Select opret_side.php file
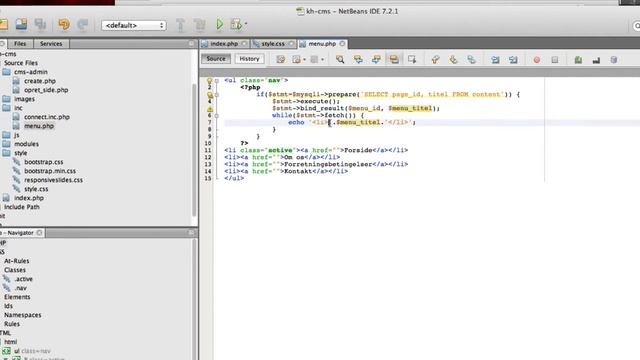The image size is (640, 360). click(x=46, y=90)
